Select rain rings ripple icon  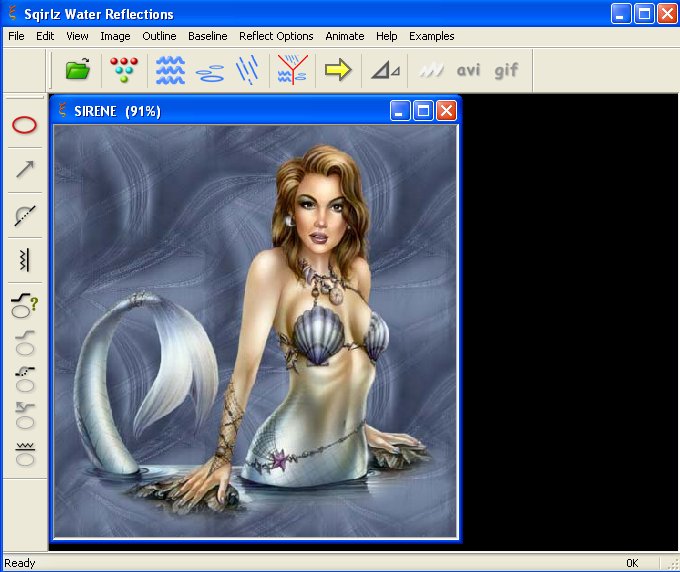tap(210, 73)
